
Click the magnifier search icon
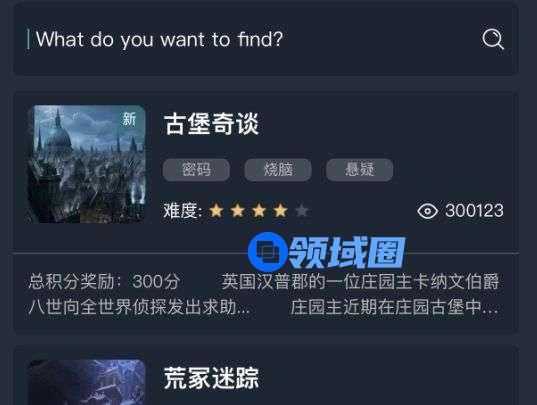click(493, 39)
